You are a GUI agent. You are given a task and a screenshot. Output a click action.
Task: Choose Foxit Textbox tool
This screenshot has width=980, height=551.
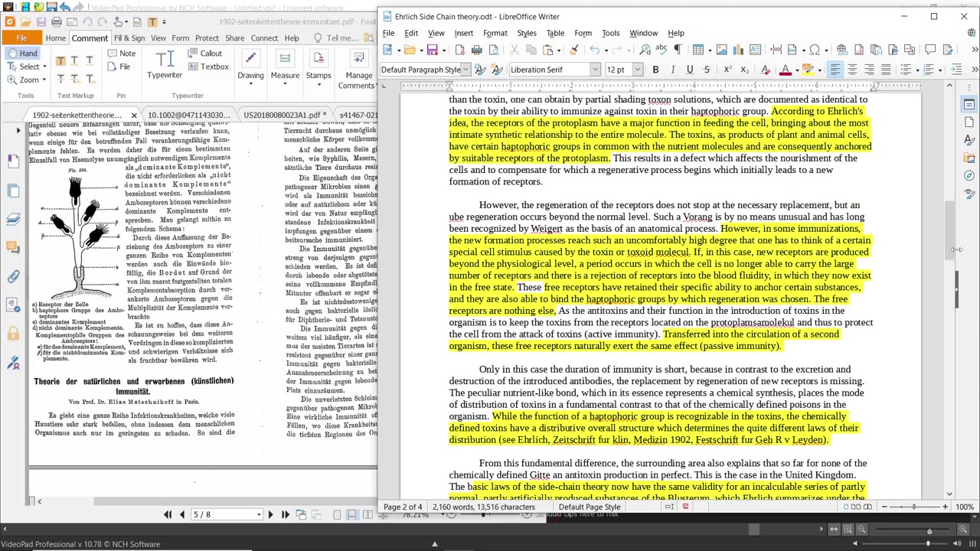[207, 67]
